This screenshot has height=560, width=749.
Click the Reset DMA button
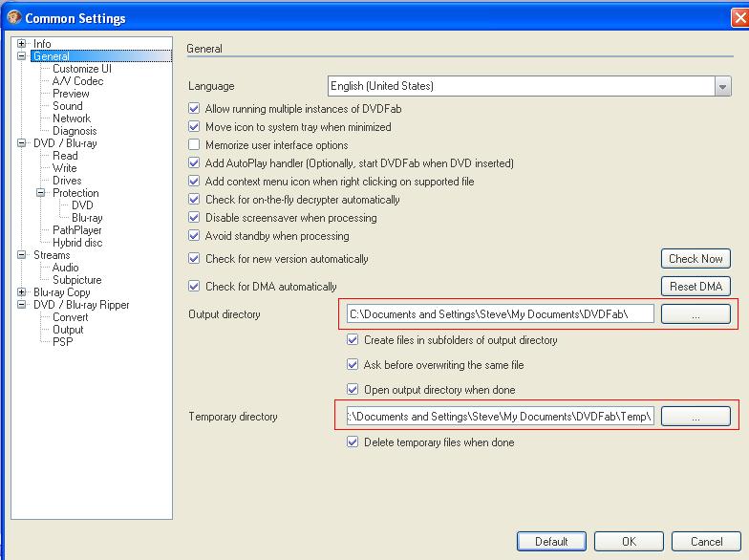click(695, 287)
